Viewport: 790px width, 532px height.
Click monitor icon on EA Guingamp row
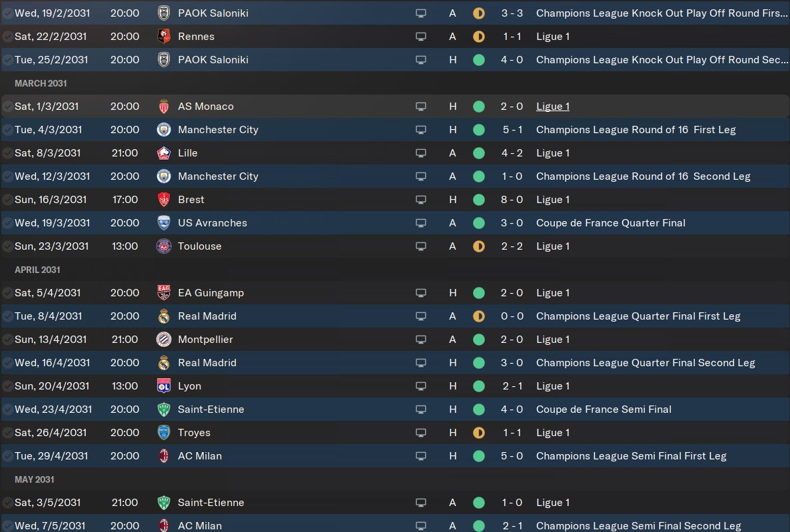point(421,293)
